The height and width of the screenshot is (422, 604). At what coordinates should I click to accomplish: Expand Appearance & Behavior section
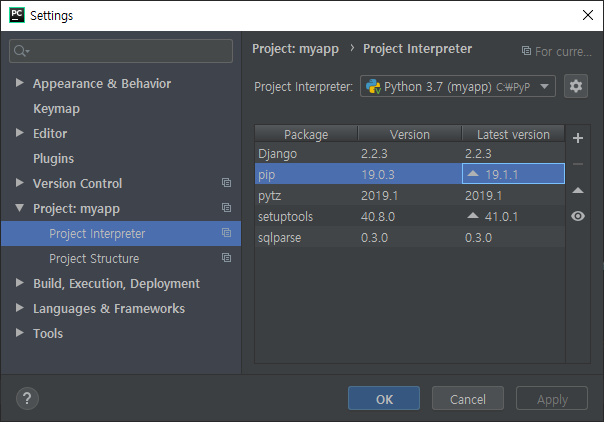[x=20, y=82]
